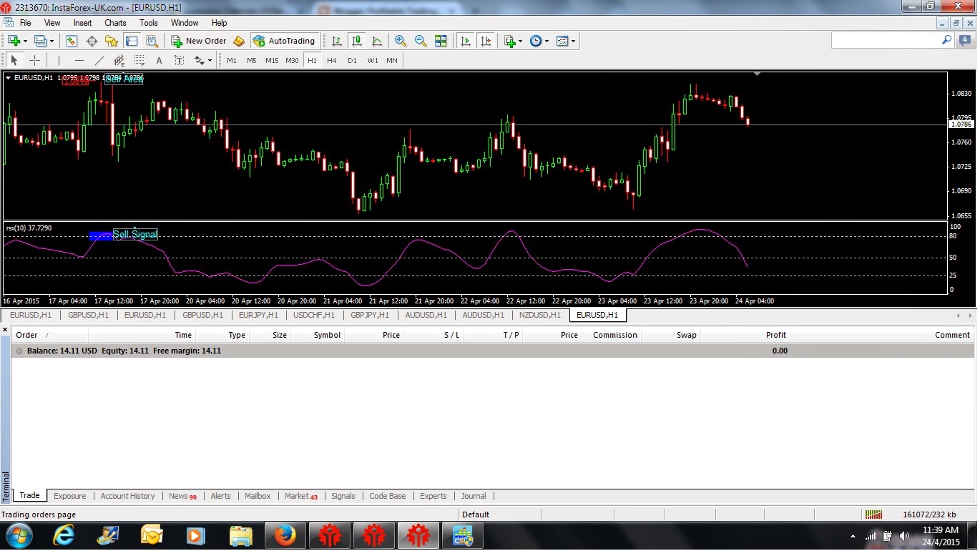Zoom in on the chart
Viewport: 980px width, 551px height.
(x=401, y=41)
